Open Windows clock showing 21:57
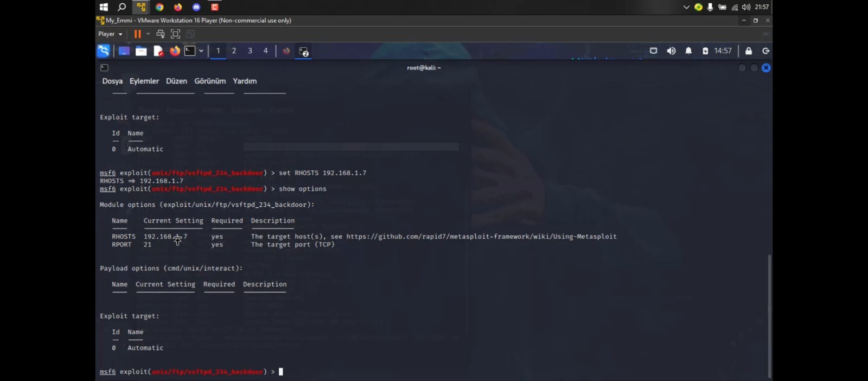This screenshot has height=381, width=868. tap(762, 7)
